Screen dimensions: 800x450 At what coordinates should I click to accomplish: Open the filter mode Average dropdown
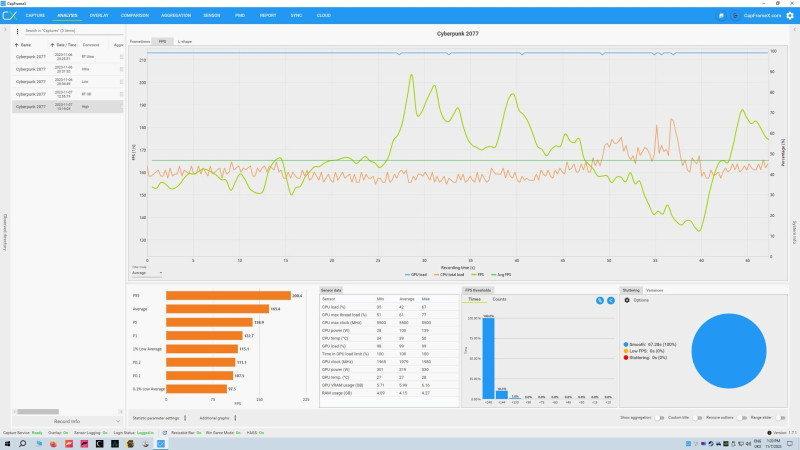tap(147, 273)
